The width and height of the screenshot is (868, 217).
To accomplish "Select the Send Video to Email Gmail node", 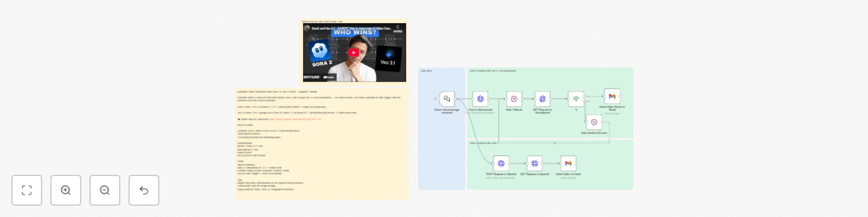I will 568,163.
